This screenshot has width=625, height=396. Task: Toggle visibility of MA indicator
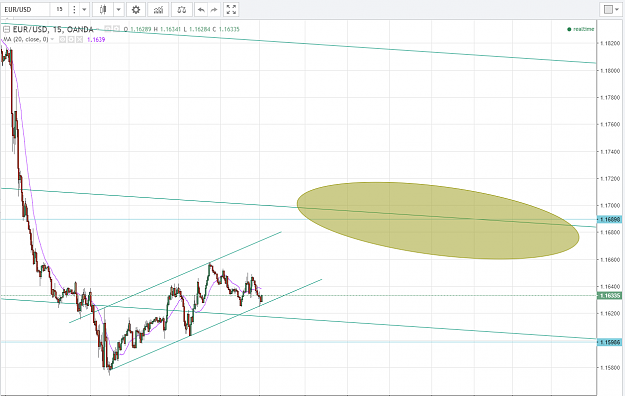pos(63,39)
